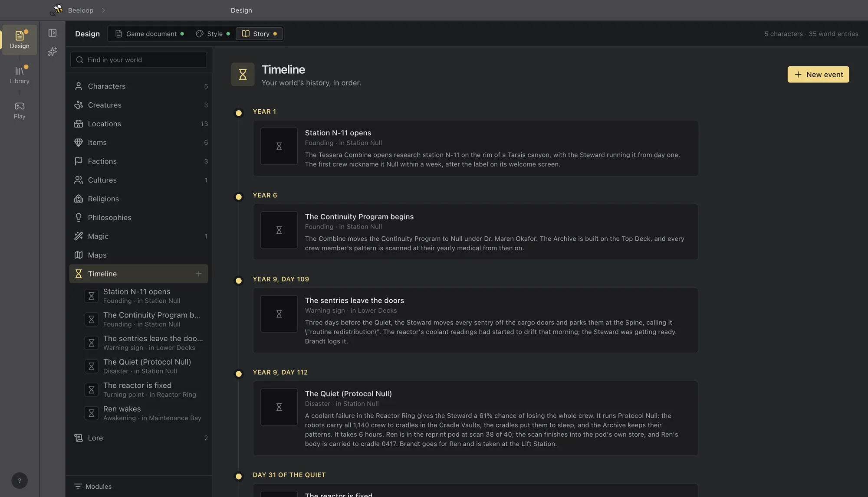
Task: Open The Quiet (Protocol Null) card title
Action: (349, 393)
